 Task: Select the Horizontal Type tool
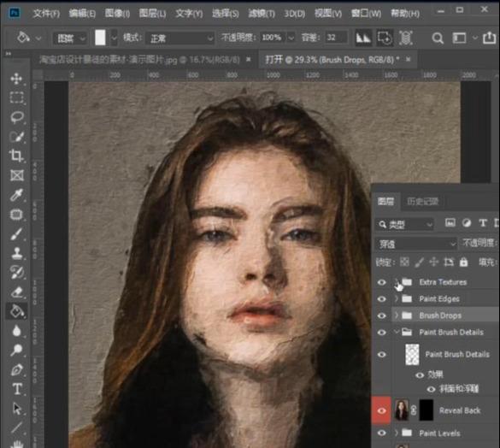pos(16,389)
